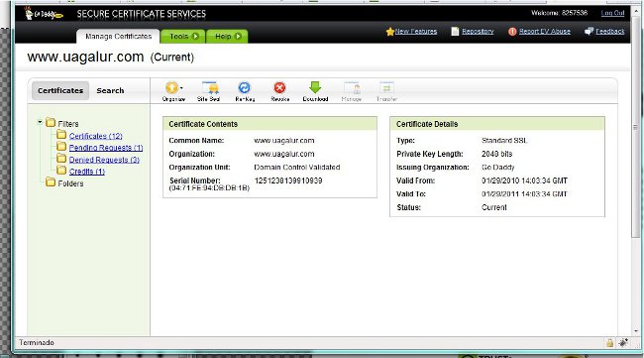The height and width of the screenshot is (358, 644).
Task: Expand the Tools menu arrow
Action: [x=195, y=36]
